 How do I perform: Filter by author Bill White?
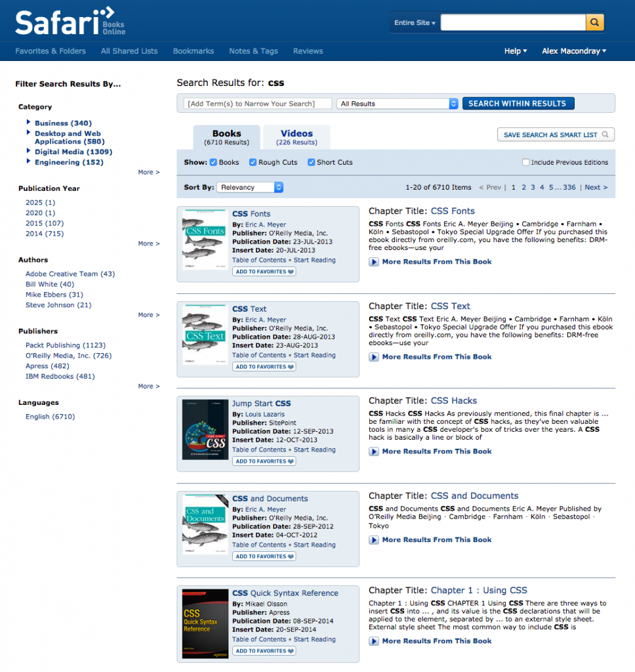point(50,284)
